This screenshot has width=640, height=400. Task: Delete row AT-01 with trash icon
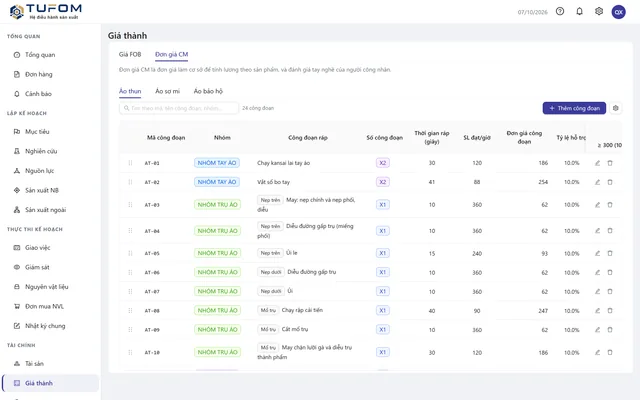click(x=610, y=163)
